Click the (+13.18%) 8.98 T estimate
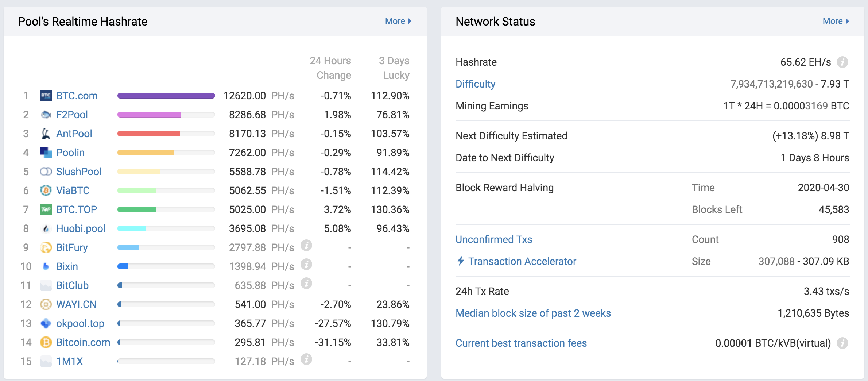 pyautogui.click(x=811, y=136)
